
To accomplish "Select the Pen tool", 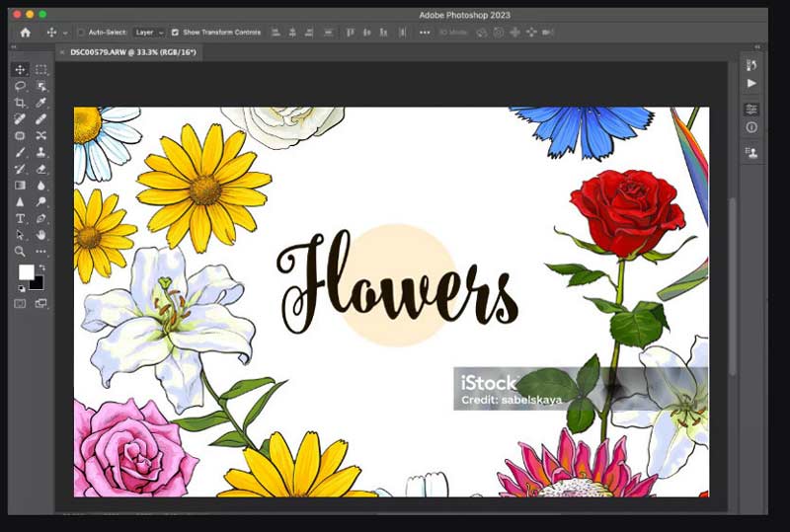I will pyautogui.click(x=41, y=218).
